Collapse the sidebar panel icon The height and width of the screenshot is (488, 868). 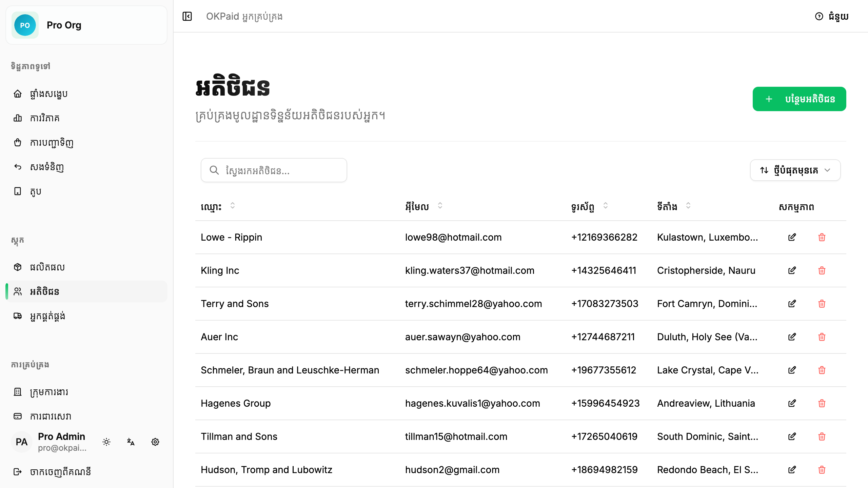[x=187, y=16]
